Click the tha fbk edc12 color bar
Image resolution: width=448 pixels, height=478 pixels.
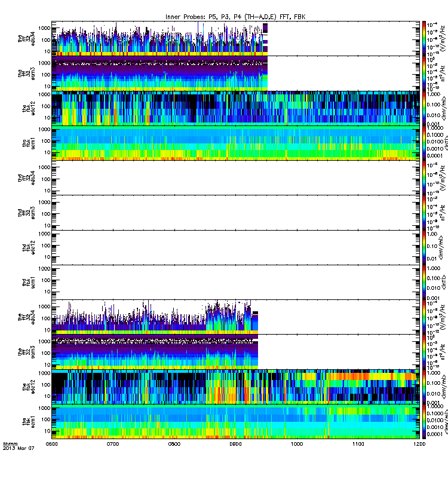pyautogui.click(x=424, y=108)
